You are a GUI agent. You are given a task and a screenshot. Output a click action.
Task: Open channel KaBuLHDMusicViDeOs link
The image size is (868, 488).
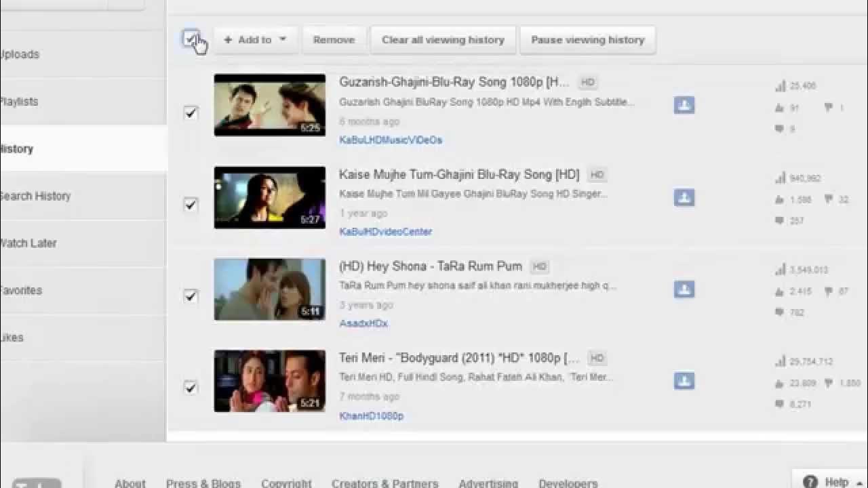click(391, 140)
